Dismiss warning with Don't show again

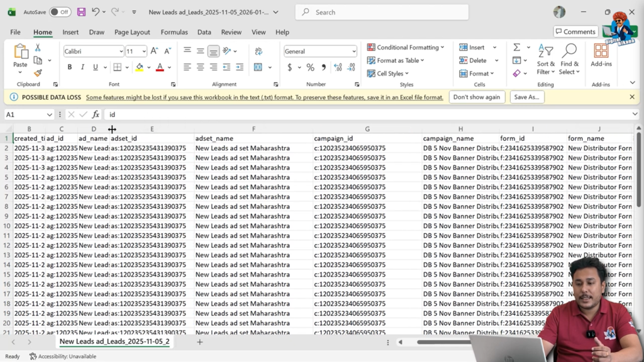pyautogui.click(x=477, y=97)
